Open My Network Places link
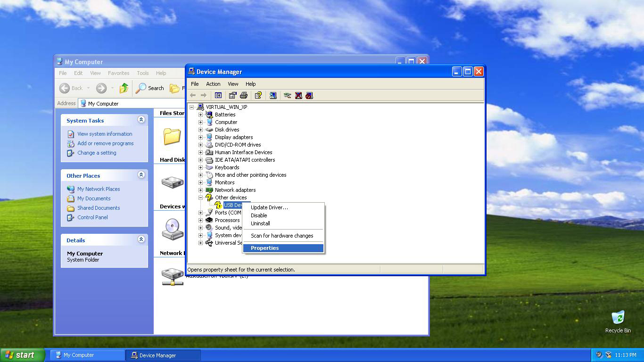Viewport: 644px width, 362px height. coord(99,189)
